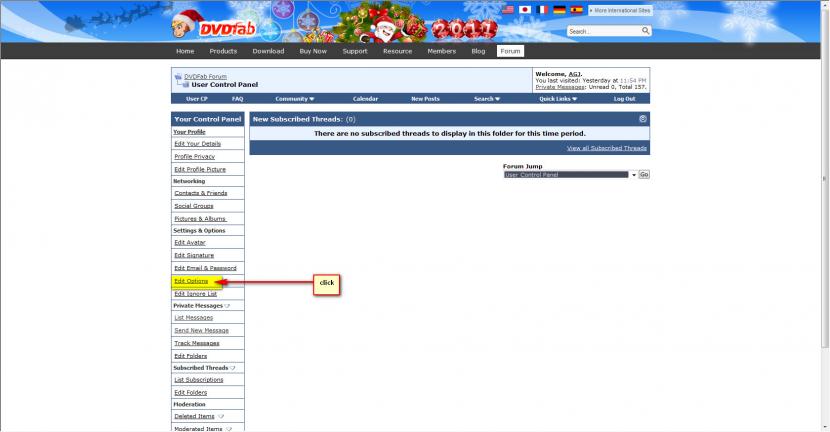Viewport: 830px width, 432px height.
Task: Switch site language via Japanese flag
Action: point(525,10)
